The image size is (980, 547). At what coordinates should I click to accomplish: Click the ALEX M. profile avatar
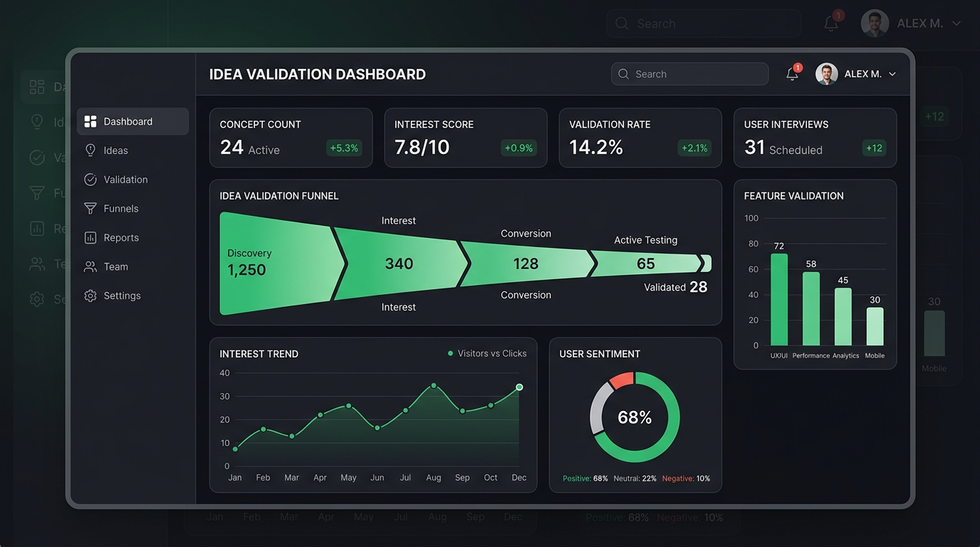coord(826,74)
